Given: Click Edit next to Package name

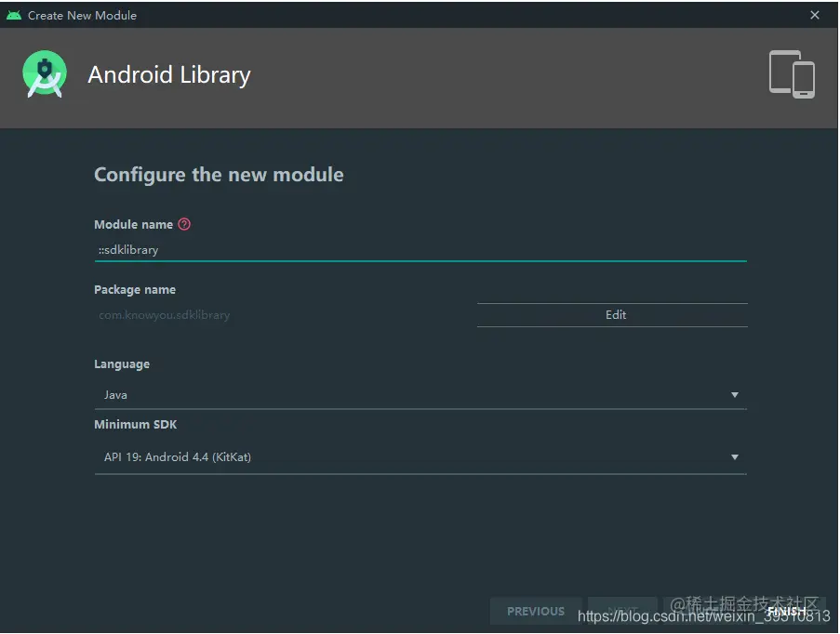Looking at the screenshot, I should click(612, 315).
